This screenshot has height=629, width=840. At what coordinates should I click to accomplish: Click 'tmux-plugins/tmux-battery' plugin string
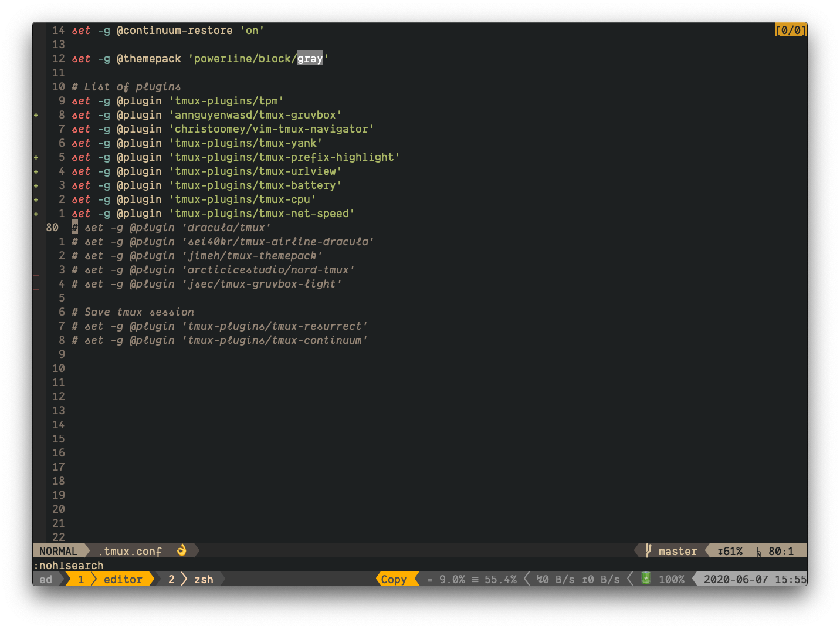click(x=255, y=185)
